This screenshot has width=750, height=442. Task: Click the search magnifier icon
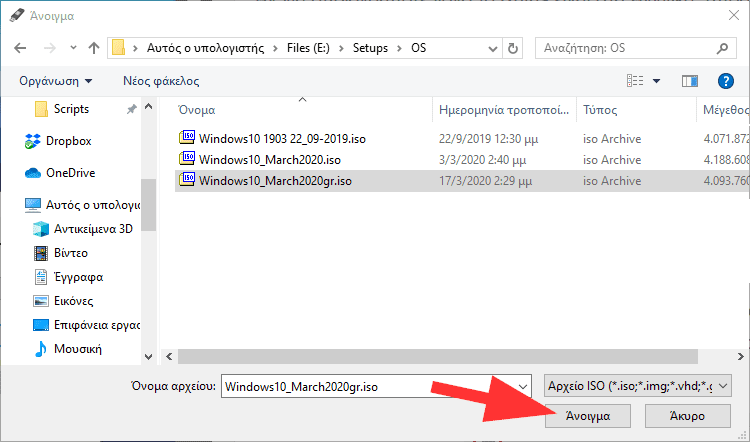(x=722, y=48)
